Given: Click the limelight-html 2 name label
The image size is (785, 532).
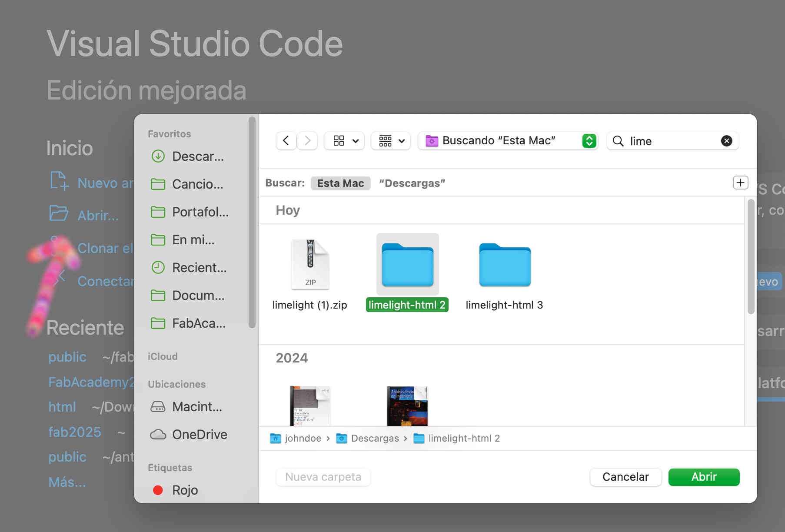Looking at the screenshot, I should pyautogui.click(x=407, y=305).
